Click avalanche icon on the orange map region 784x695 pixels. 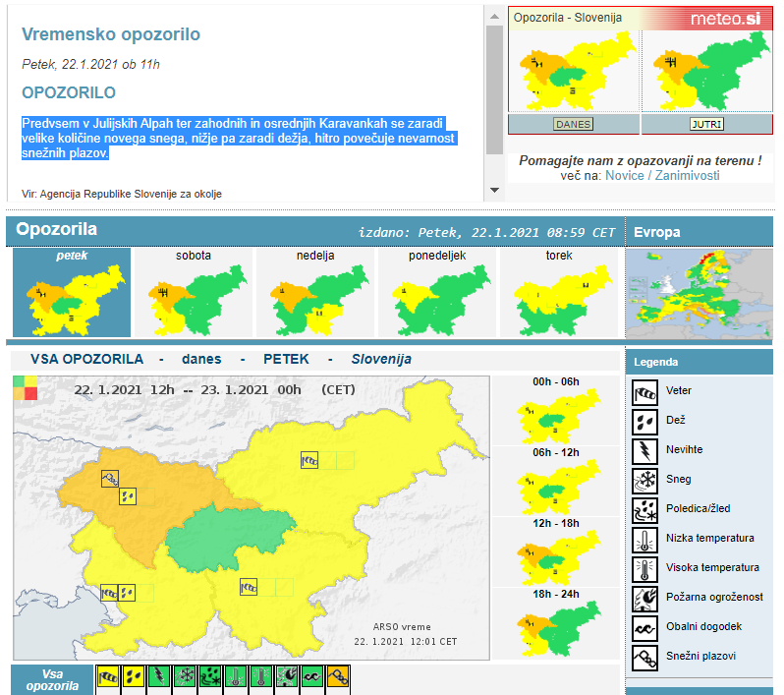click(x=110, y=478)
